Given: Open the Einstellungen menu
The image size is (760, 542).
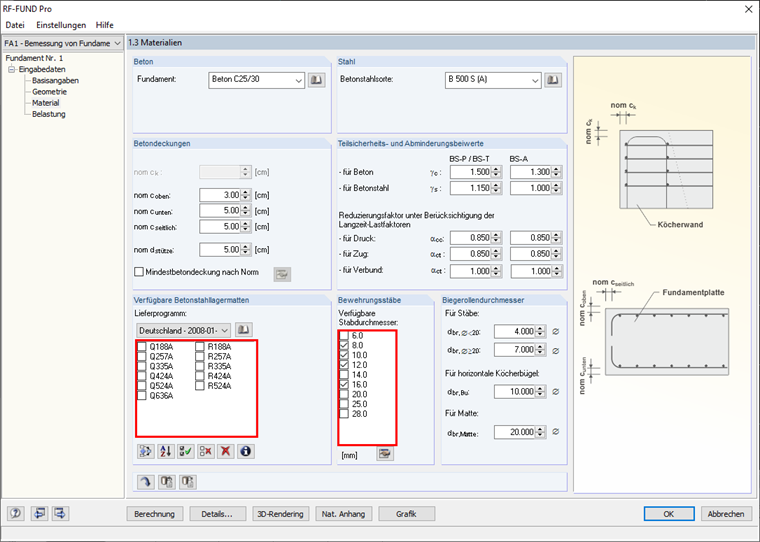Looking at the screenshot, I should click(61, 25).
